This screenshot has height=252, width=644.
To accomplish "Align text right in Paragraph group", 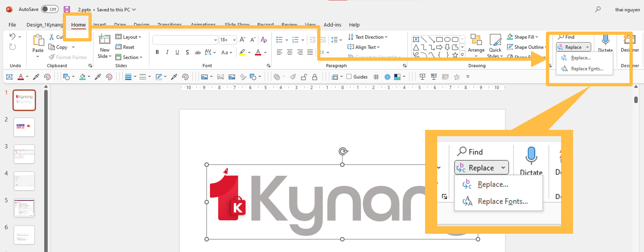I will click(300, 52).
